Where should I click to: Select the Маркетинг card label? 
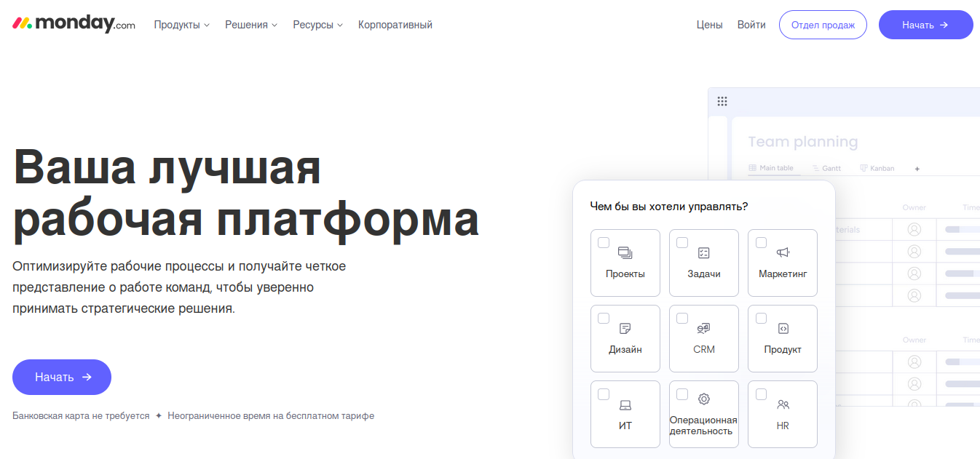(x=783, y=274)
